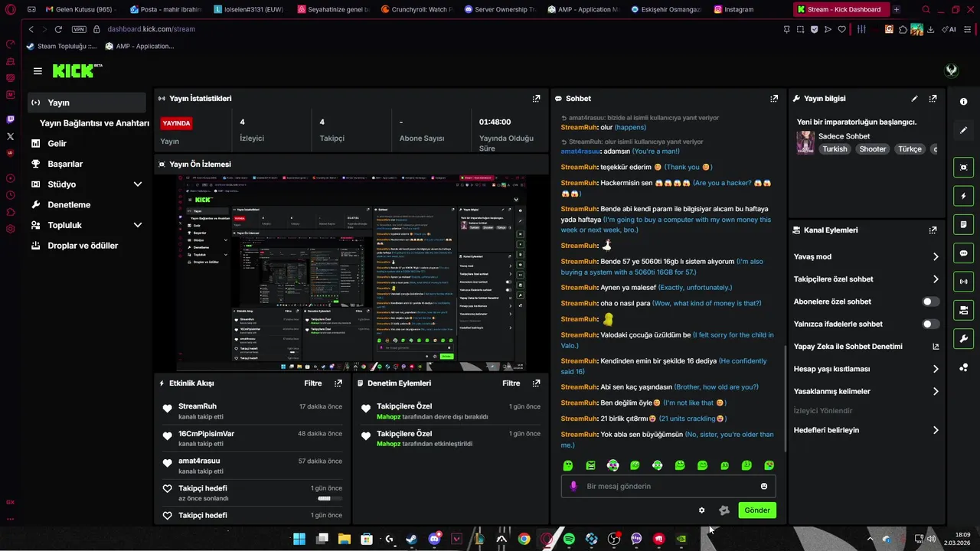Open Hesap yaşı kısıtlaması options arrow
The height and width of the screenshot is (551, 980).
pyautogui.click(x=936, y=369)
